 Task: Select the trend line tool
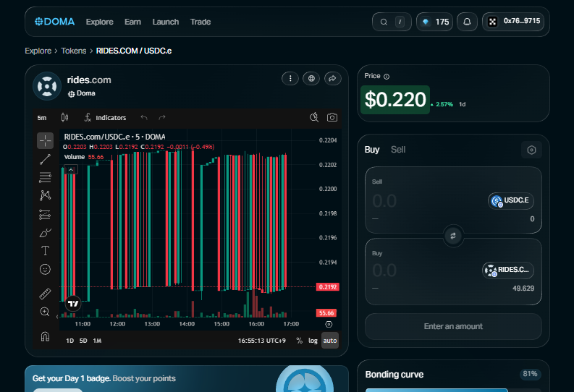point(45,159)
